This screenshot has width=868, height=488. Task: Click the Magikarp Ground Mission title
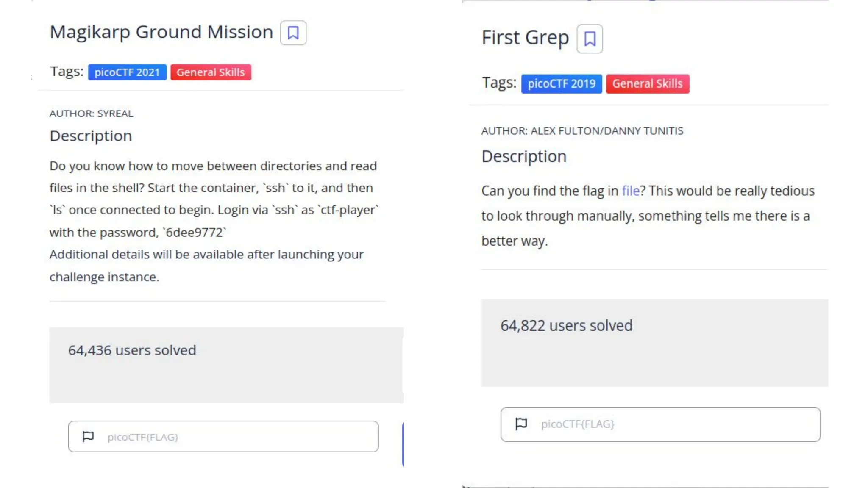pos(161,32)
